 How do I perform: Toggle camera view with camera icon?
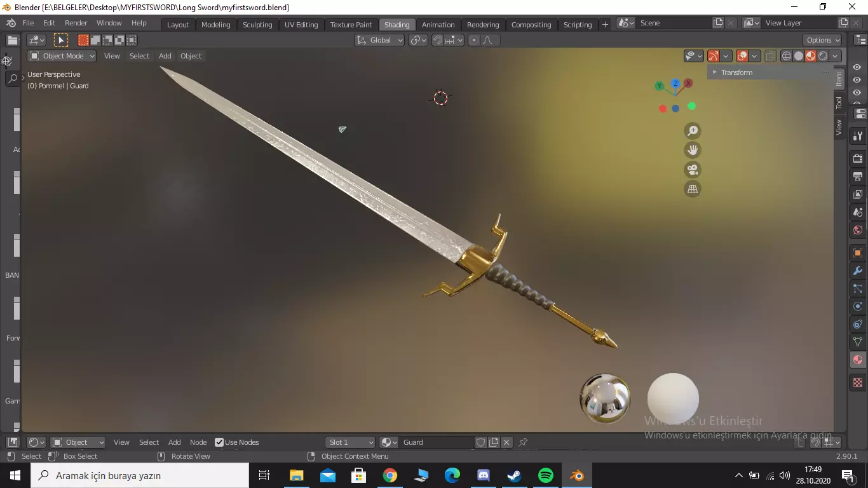coord(693,170)
